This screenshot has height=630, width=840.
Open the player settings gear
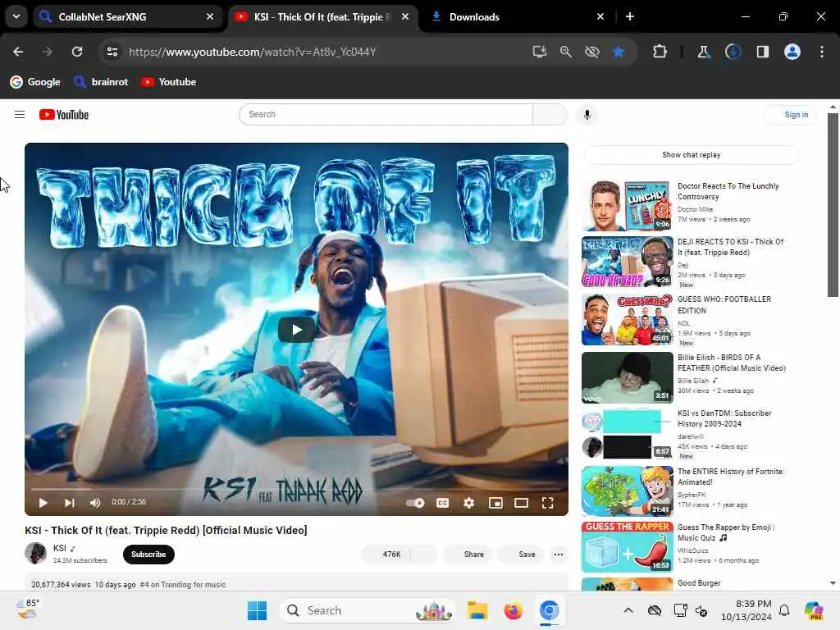coord(468,503)
